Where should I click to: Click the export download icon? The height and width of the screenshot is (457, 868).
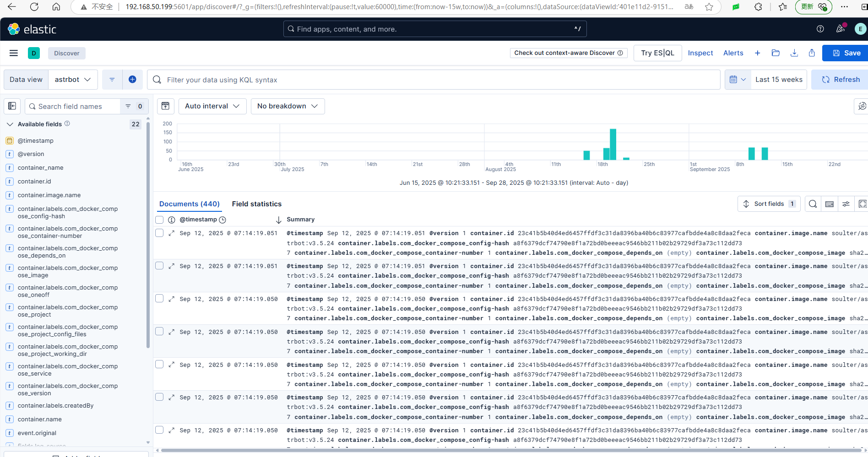794,53
